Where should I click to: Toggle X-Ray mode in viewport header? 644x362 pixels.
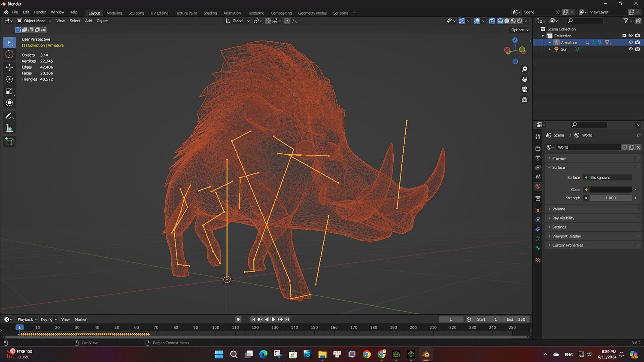492,21
